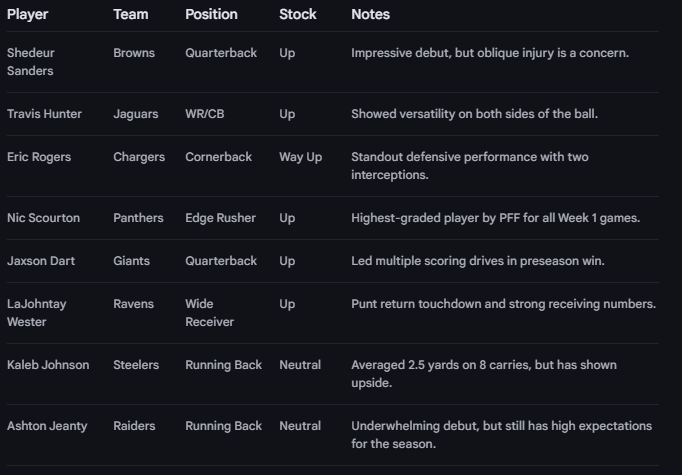Click the LaJohntay Wester player cell

click(37, 313)
